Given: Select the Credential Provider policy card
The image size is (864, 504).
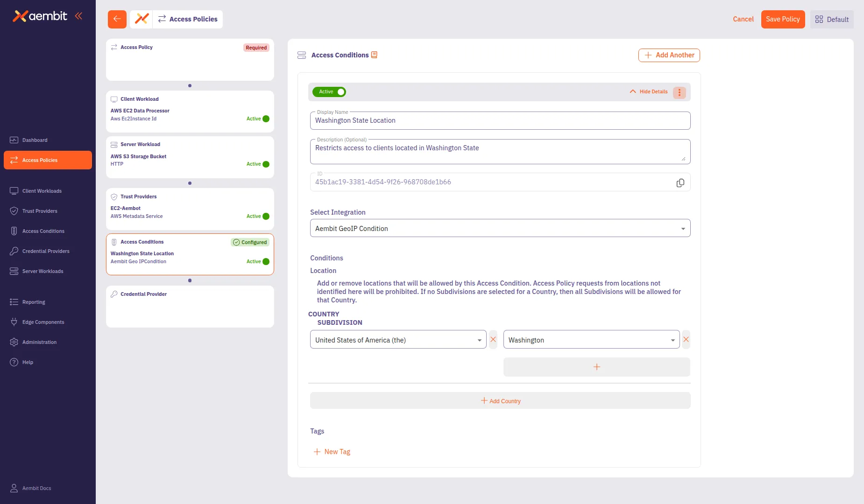Looking at the screenshot, I should pos(190,307).
